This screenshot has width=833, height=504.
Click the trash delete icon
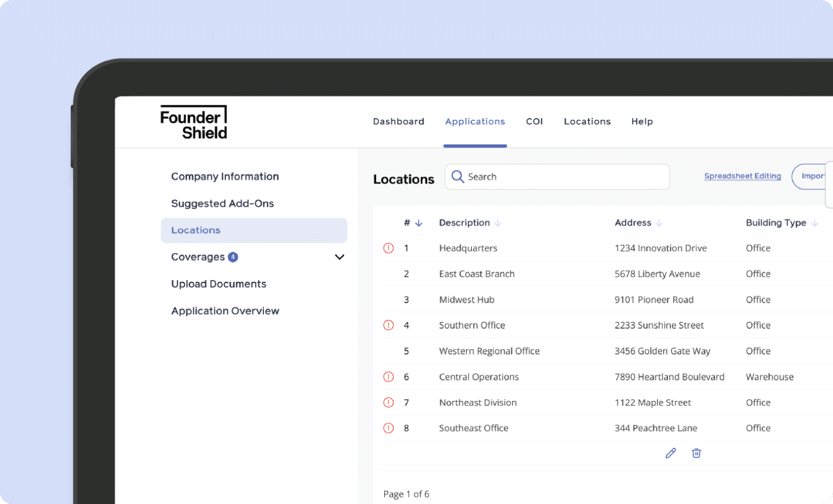pos(696,453)
